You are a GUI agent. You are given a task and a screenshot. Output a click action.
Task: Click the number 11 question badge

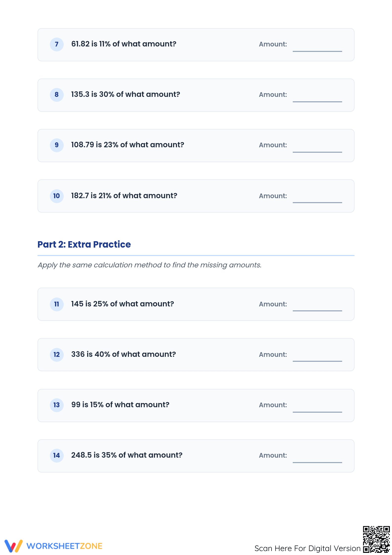tap(57, 304)
